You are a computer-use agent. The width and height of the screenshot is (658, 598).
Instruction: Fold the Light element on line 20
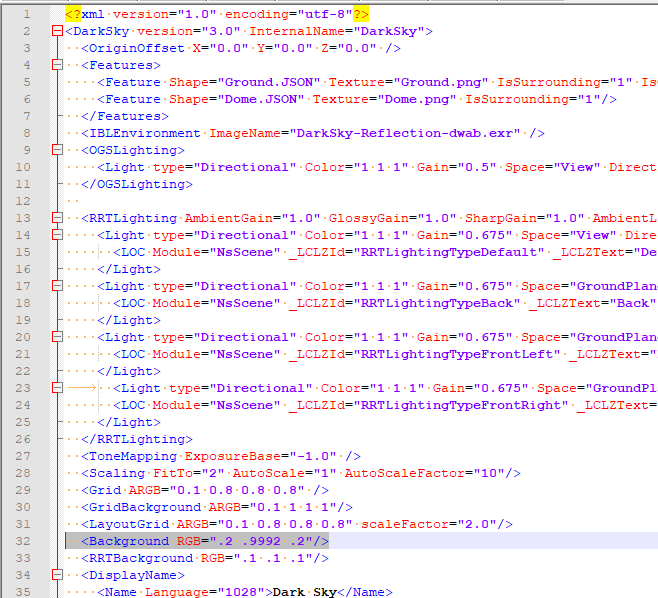click(x=56, y=337)
